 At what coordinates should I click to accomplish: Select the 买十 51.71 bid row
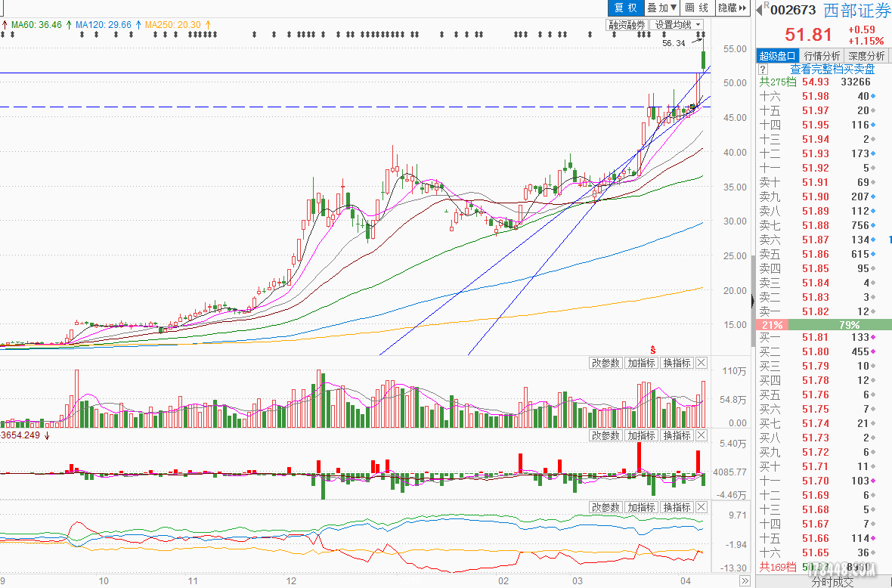pos(824,467)
